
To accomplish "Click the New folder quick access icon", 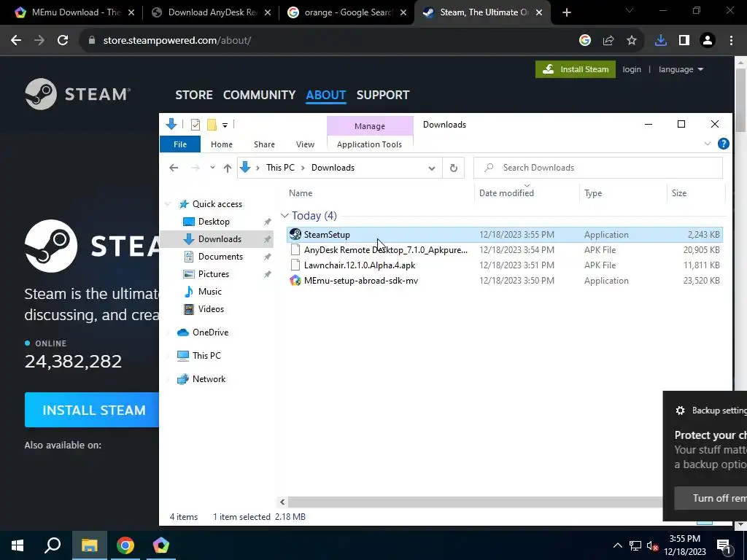I will pos(212,125).
